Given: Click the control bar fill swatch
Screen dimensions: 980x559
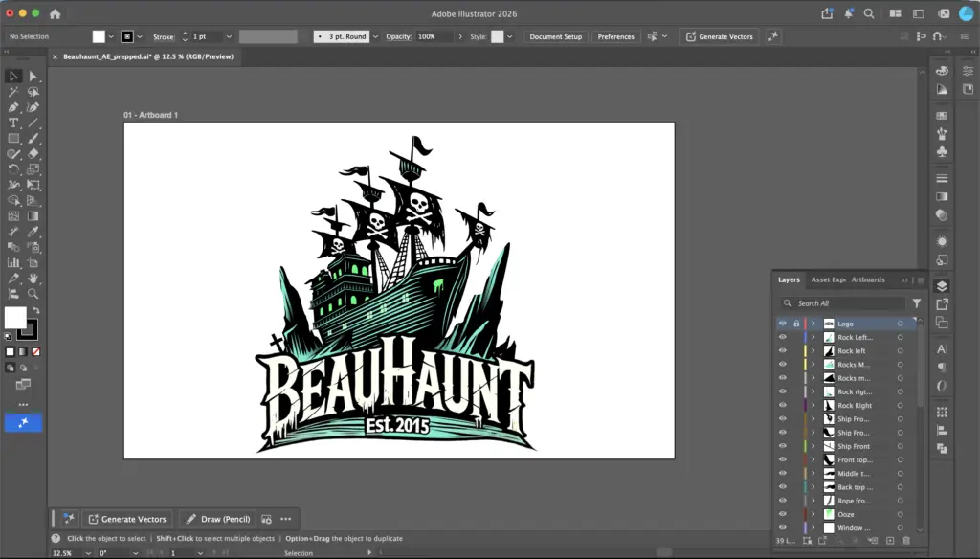Looking at the screenshot, I should [x=99, y=37].
